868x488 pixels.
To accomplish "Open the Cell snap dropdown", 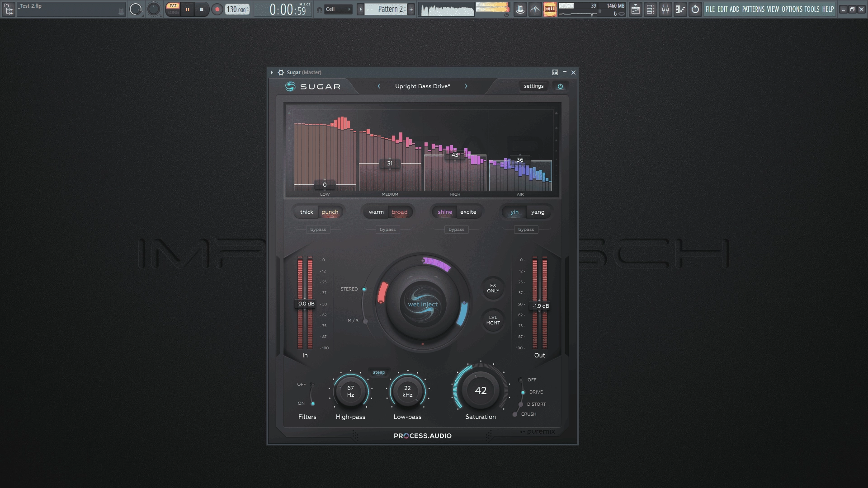I will pyautogui.click(x=338, y=9).
